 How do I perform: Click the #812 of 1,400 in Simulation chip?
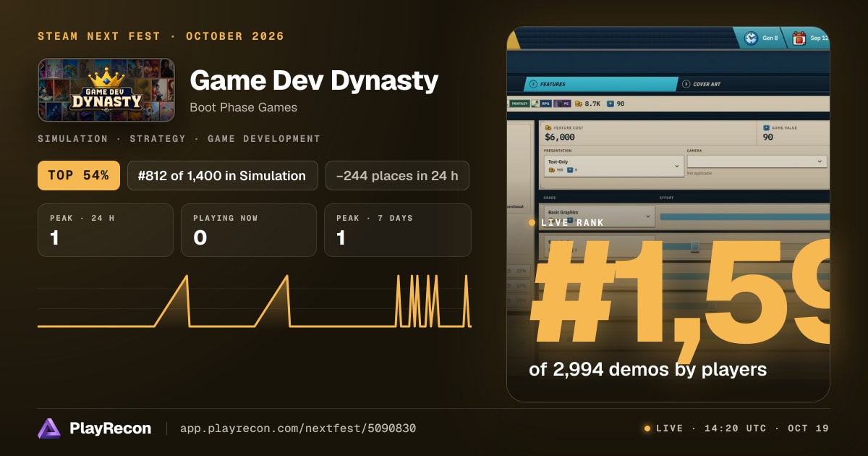(x=222, y=175)
